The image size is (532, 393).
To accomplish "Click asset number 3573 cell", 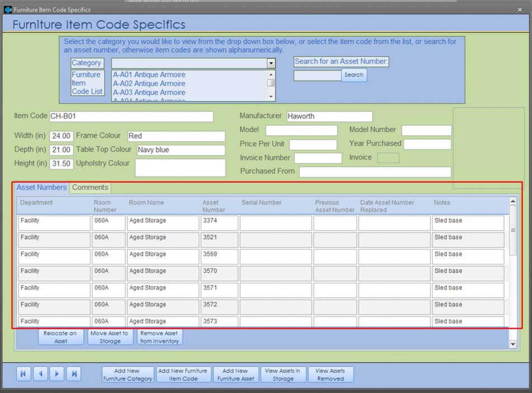I will 219,322.
